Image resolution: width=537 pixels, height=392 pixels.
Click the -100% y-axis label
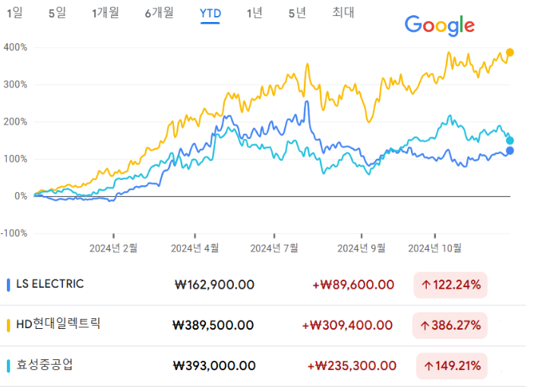(14, 233)
